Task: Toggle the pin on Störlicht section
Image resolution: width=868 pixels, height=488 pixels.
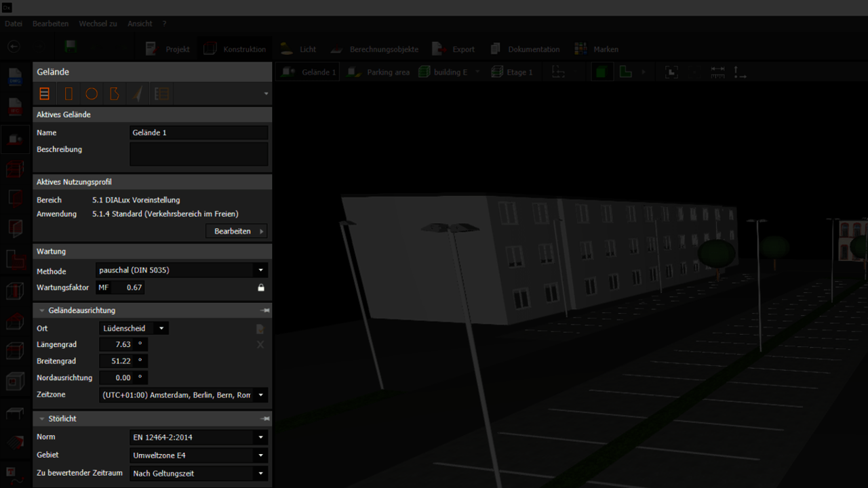Action: coord(264,419)
